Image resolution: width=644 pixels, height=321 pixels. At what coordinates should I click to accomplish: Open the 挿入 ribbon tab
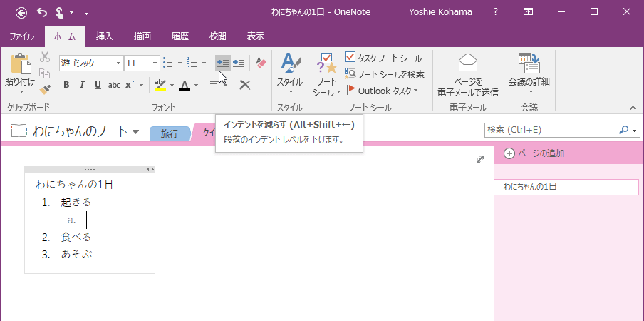pos(104,36)
